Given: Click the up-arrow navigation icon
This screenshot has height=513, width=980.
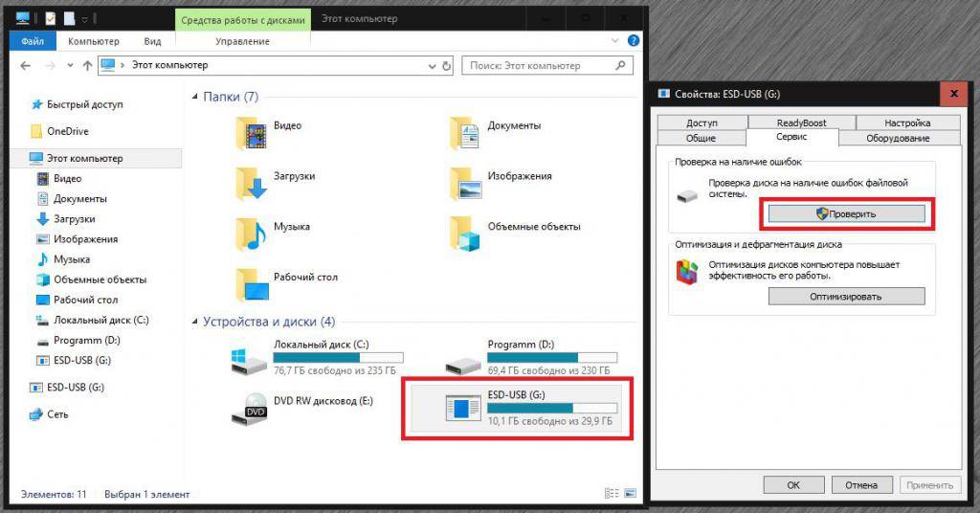Looking at the screenshot, I should click(88, 66).
